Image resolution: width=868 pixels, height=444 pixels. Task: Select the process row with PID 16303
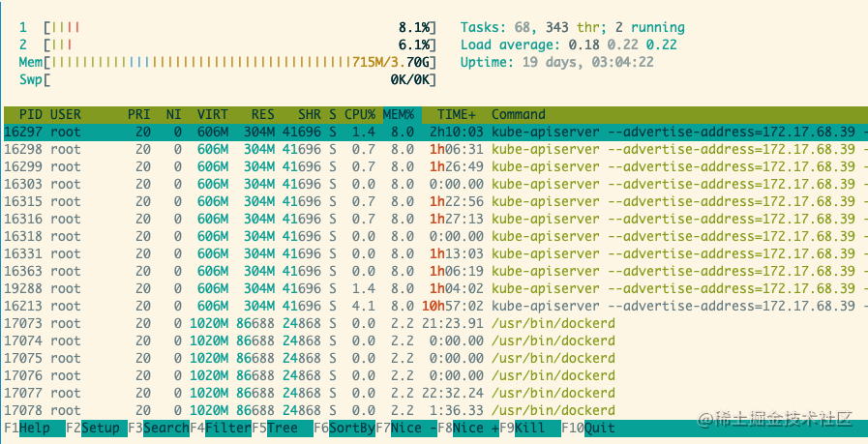tap(434, 185)
